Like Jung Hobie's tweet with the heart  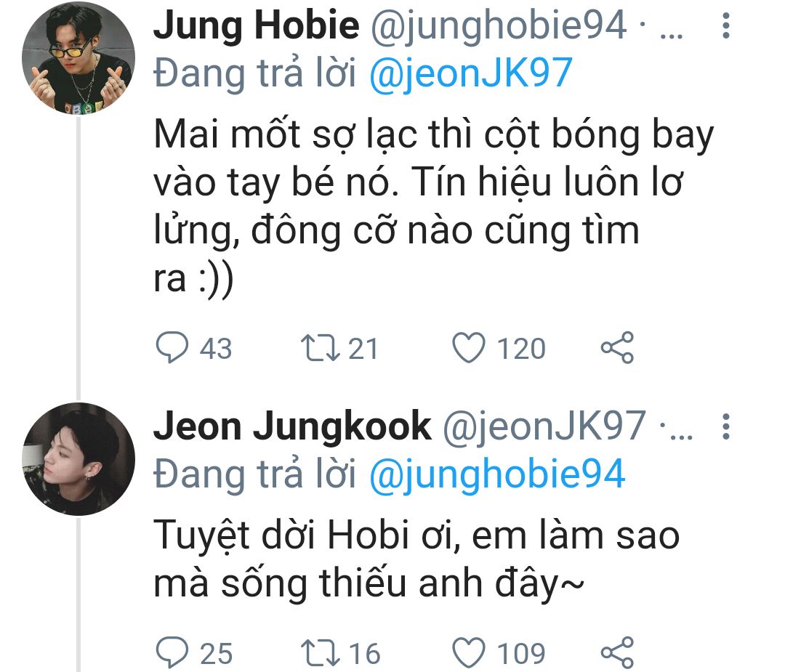click(x=469, y=348)
